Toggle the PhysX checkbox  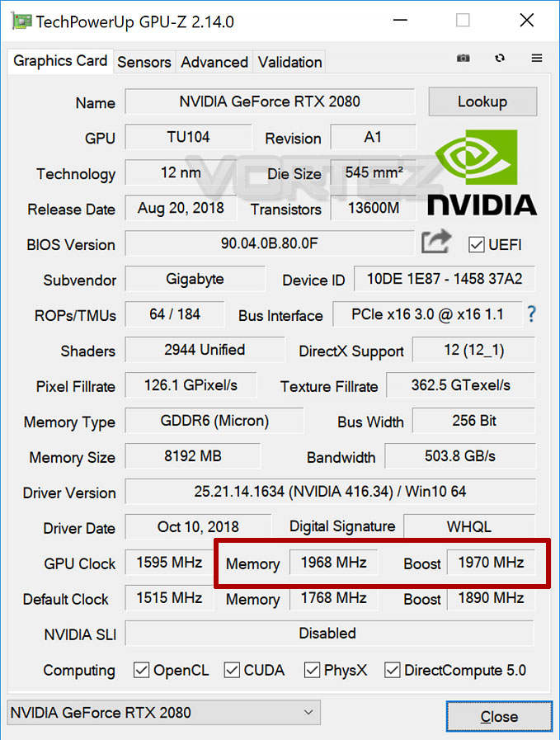coord(312,670)
